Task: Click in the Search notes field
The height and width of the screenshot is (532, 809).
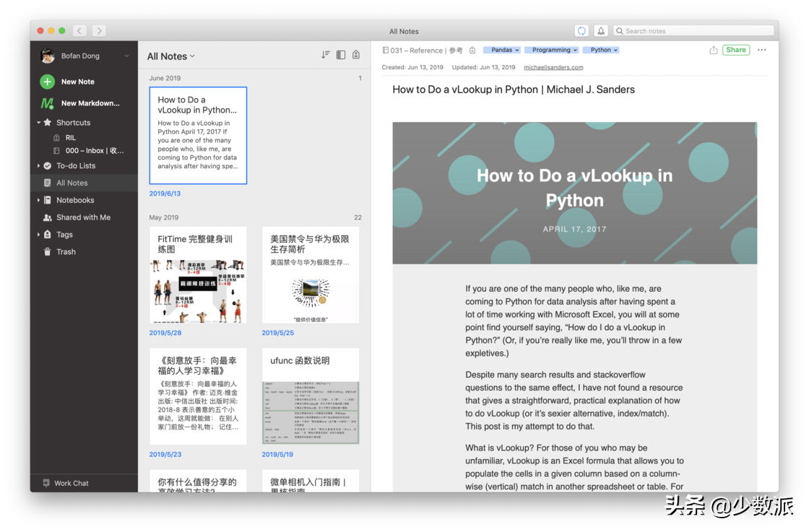Action: (693, 31)
